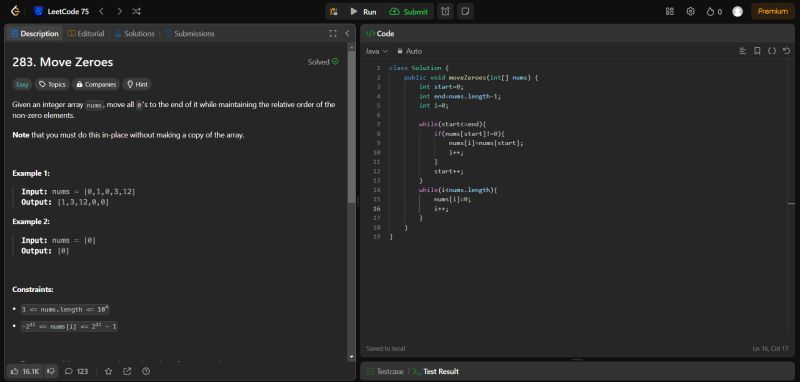Dislike the problem with thumbs down

click(50, 371)
